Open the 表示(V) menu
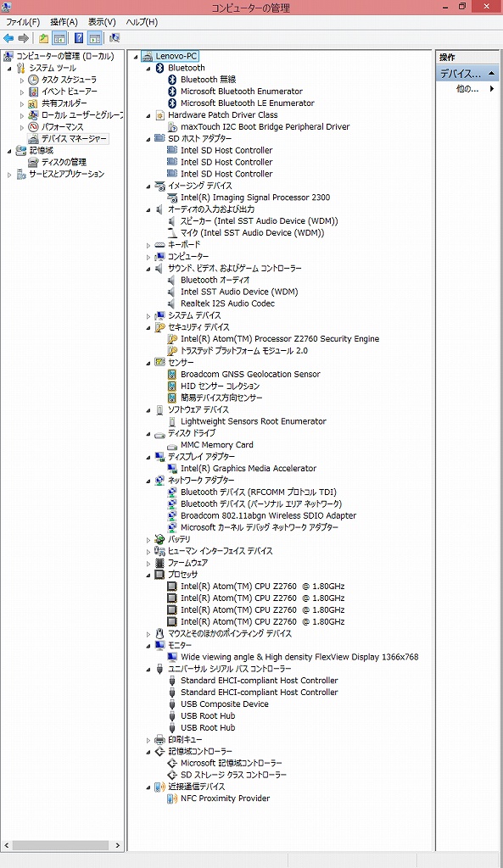503x868 pixels. [x=102, y=22]
